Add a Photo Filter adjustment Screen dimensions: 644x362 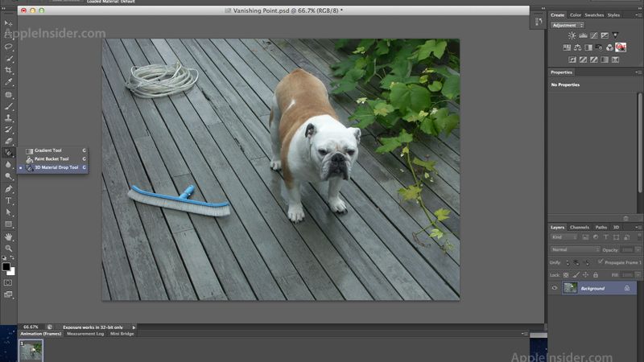[599, 47]
